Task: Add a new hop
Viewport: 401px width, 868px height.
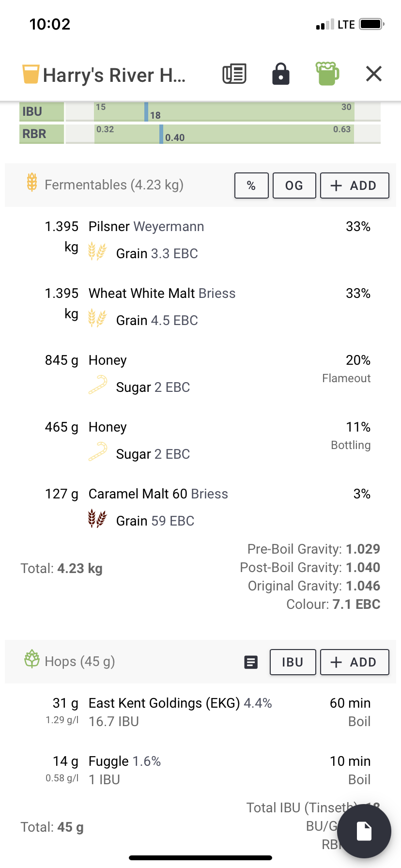Action: (x=355, y=662)
